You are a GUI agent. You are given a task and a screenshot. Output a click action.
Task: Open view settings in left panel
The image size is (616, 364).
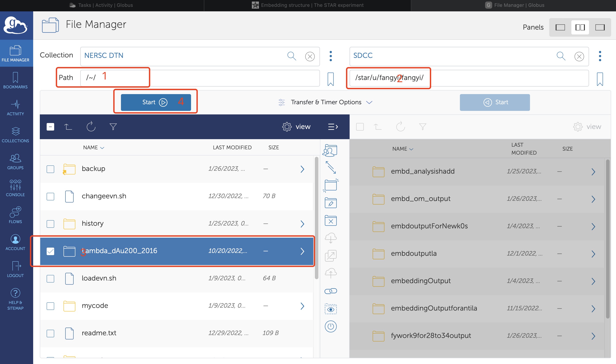pos(296,127)
